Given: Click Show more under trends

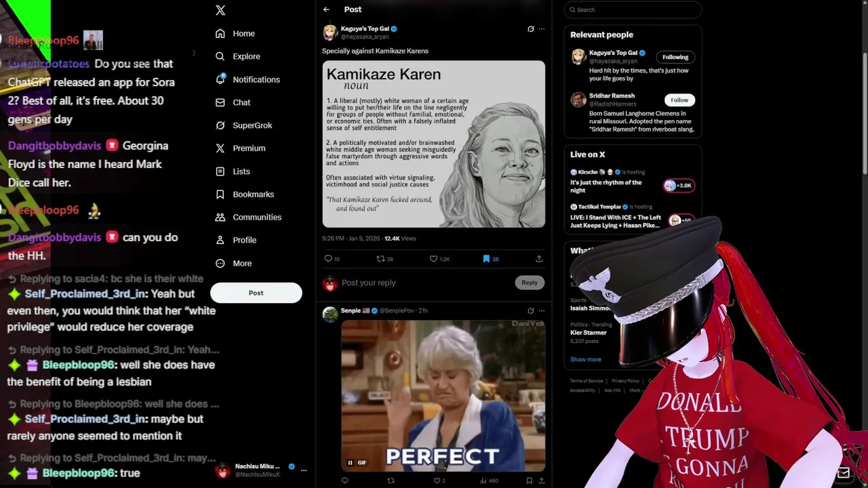Looking at the screenshot, I should pos(585,359).
